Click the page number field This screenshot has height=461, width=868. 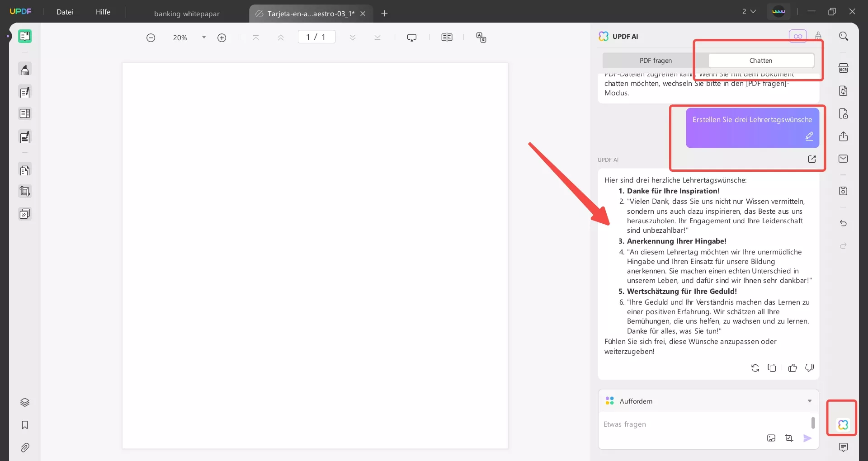[x=316, y=37]
